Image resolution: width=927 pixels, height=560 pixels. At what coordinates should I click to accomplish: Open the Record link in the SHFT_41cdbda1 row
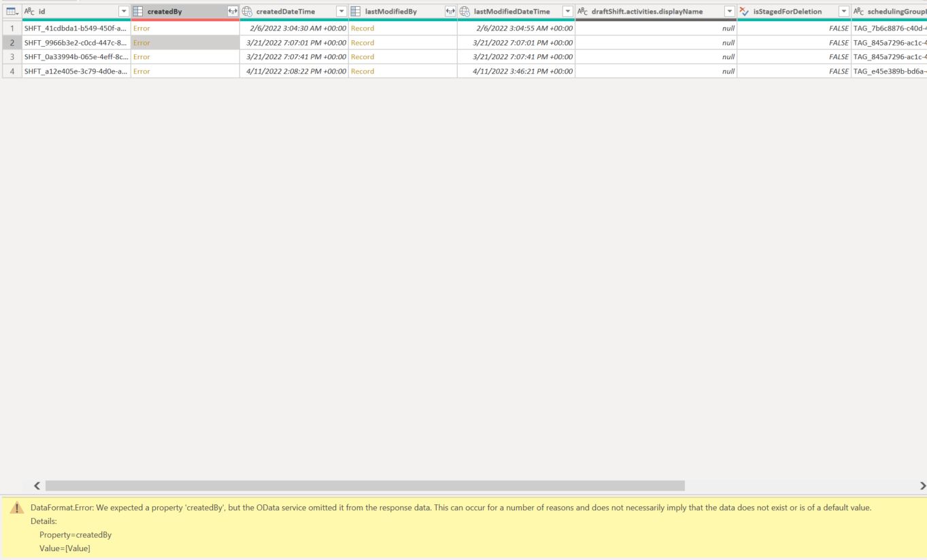click(x=363, y=29)
